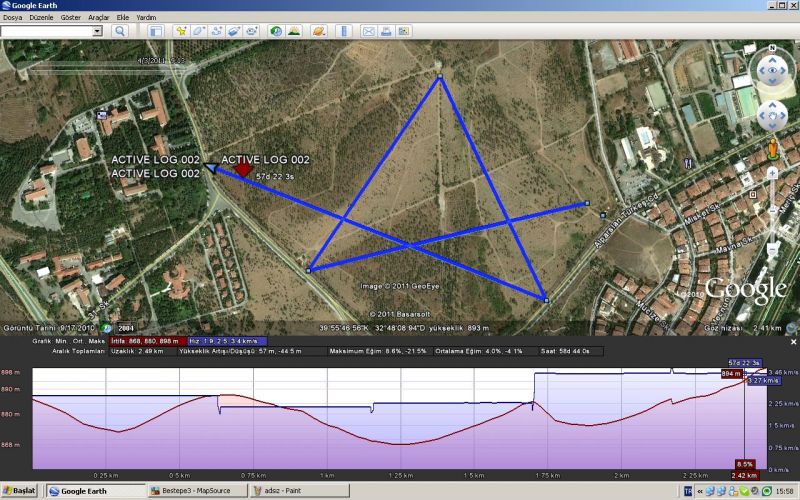Select the add polygon tool
800x500 pixels.
tap(198, 31)
